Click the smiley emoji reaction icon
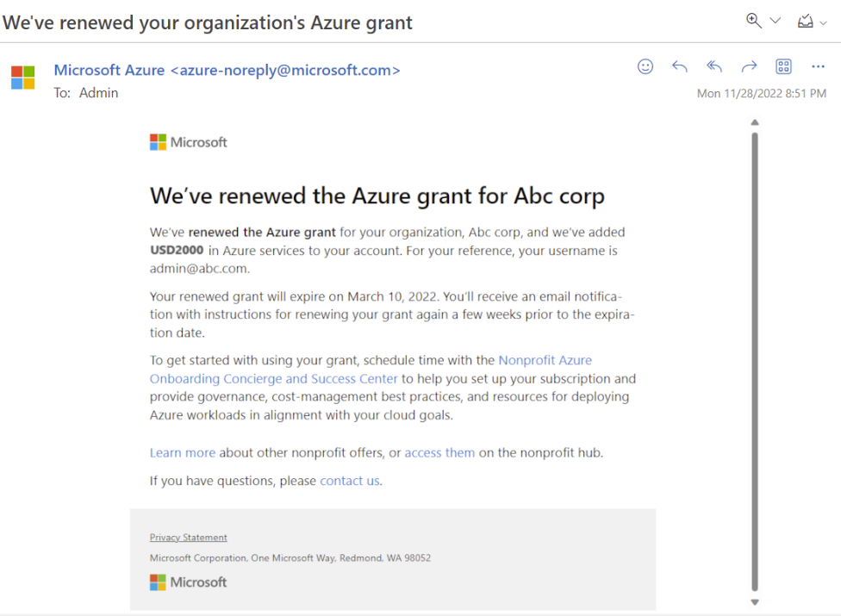Image resolution: width=841 pixels, height=616 pixels. point(645,66)
